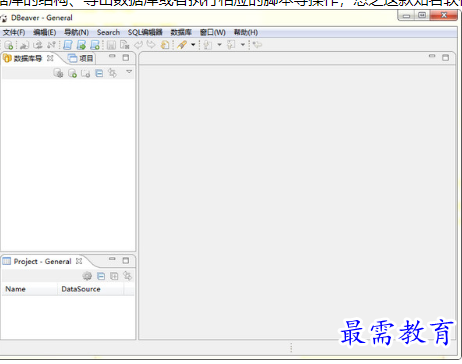This screenshot has height=364, width=462.
Task: Click the New SQL script icon with plus
Action: pyautogui.click(x=95, y=45)
